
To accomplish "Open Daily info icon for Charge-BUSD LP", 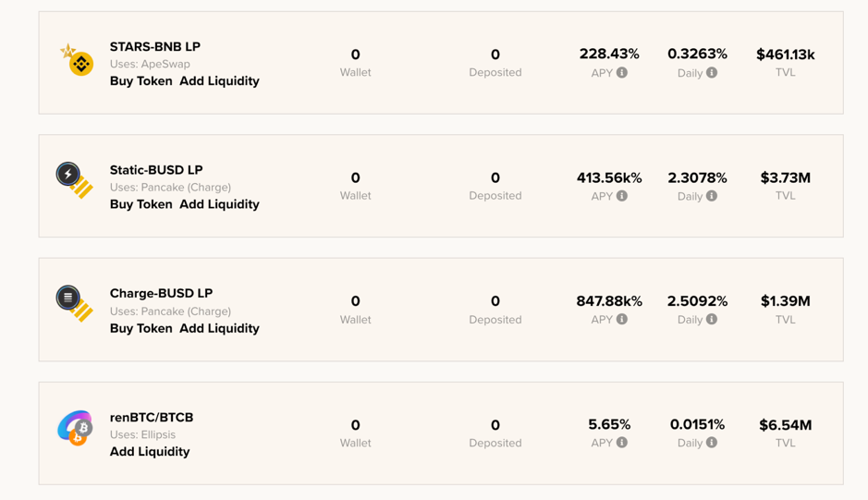I will [712, 319].
